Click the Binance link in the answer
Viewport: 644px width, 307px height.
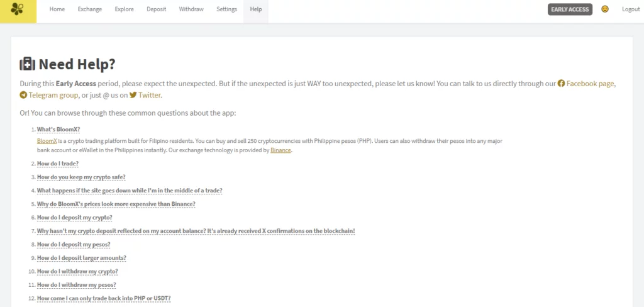point(280,150)
